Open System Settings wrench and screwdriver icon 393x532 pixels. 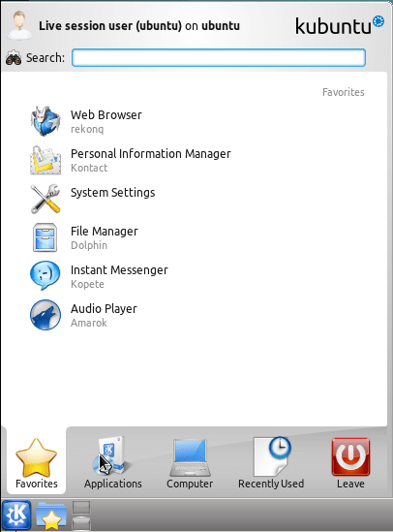pos(45,199)
